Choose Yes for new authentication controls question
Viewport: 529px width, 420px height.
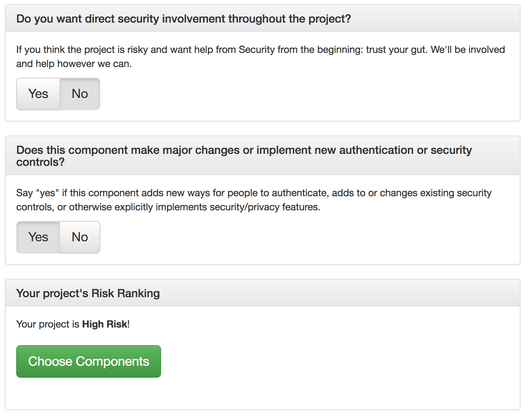38,237
